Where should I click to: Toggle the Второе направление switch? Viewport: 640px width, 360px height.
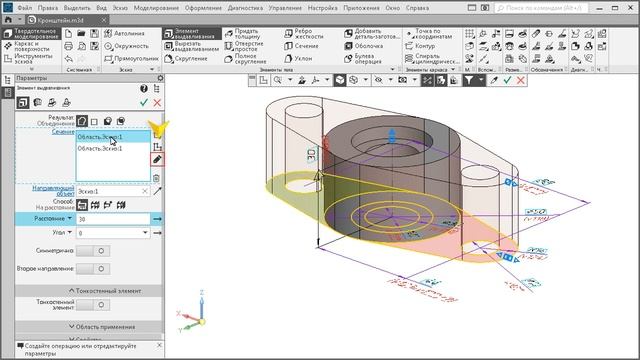pos(93,269)
